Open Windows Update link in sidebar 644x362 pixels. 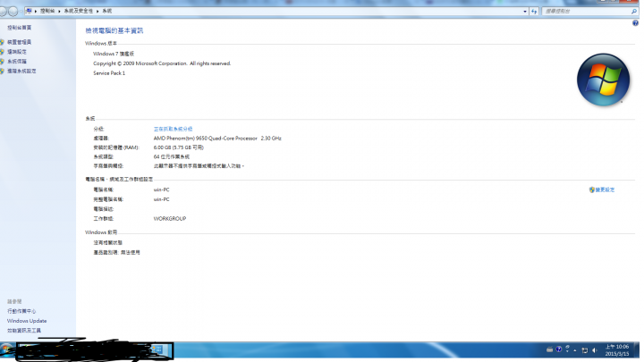(27, 321)
